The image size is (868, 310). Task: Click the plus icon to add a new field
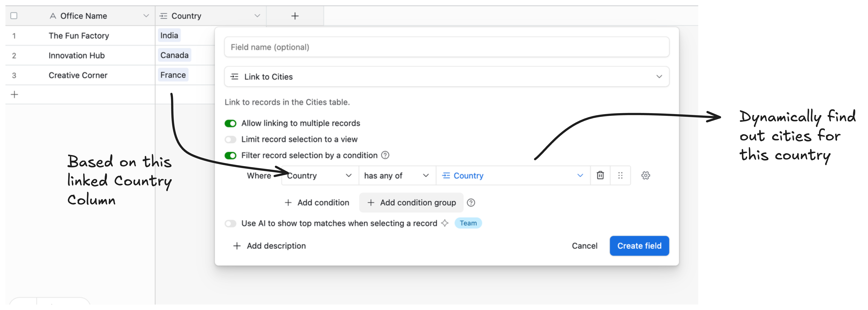[295, 15]
